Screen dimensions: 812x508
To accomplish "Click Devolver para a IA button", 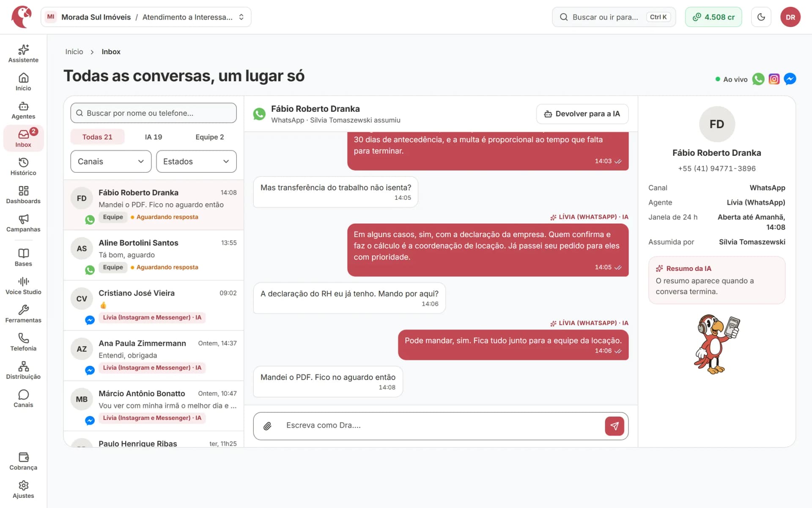I will pyautogui.click(x=582, y=114).
